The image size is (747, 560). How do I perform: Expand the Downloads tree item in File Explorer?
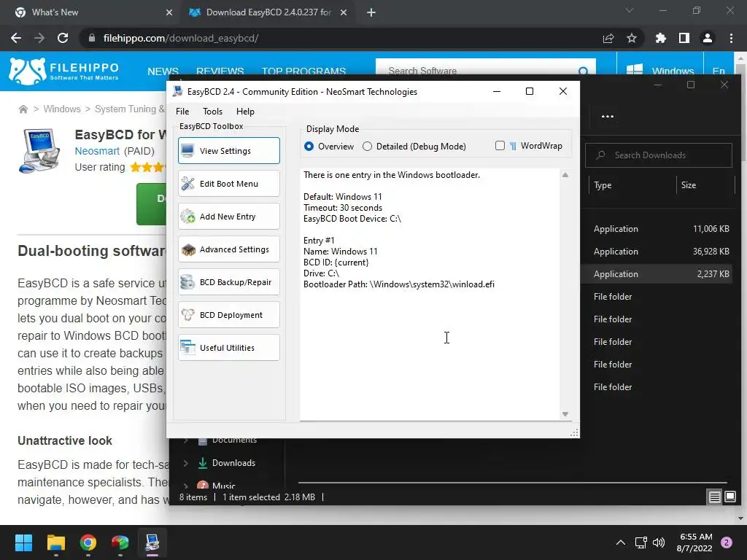[186, 463]
